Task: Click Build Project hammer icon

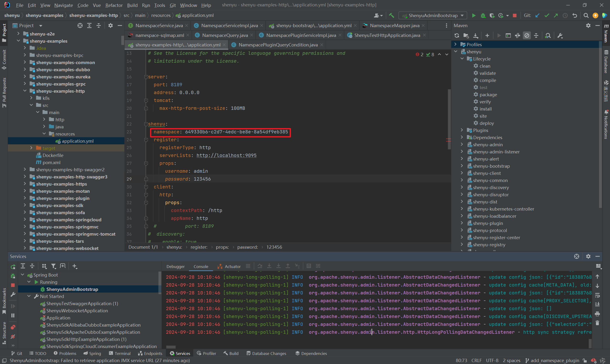Action: (391, 15)
